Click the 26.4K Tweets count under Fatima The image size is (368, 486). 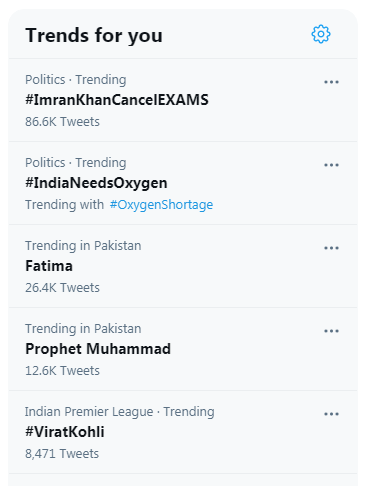[62, 288]
